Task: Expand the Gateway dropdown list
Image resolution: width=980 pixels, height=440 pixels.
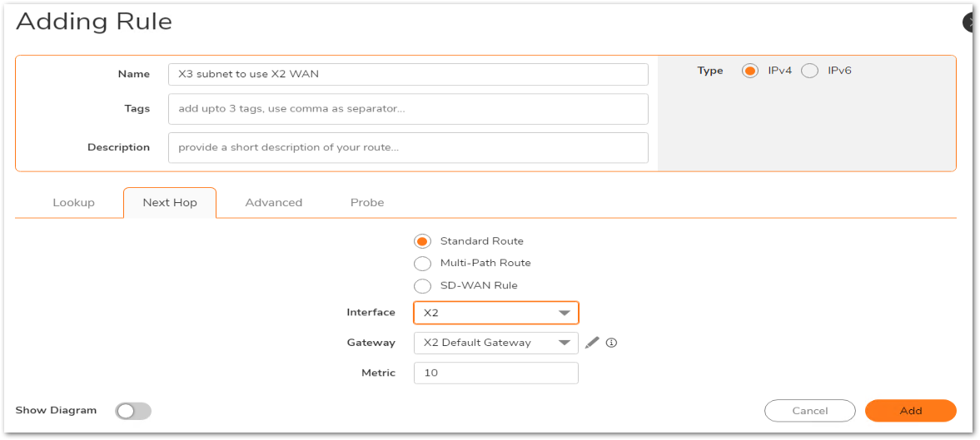Action: (495, 343)
